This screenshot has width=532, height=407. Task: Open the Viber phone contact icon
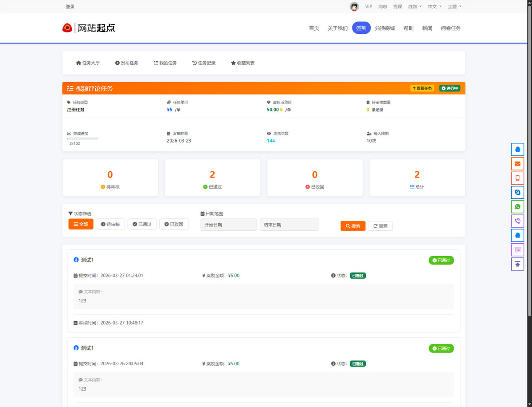517,221
